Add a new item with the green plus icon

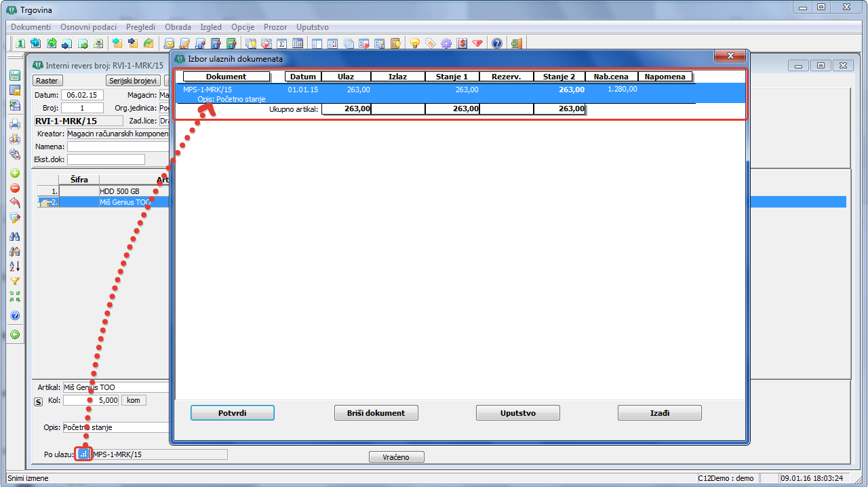(14, 173)
